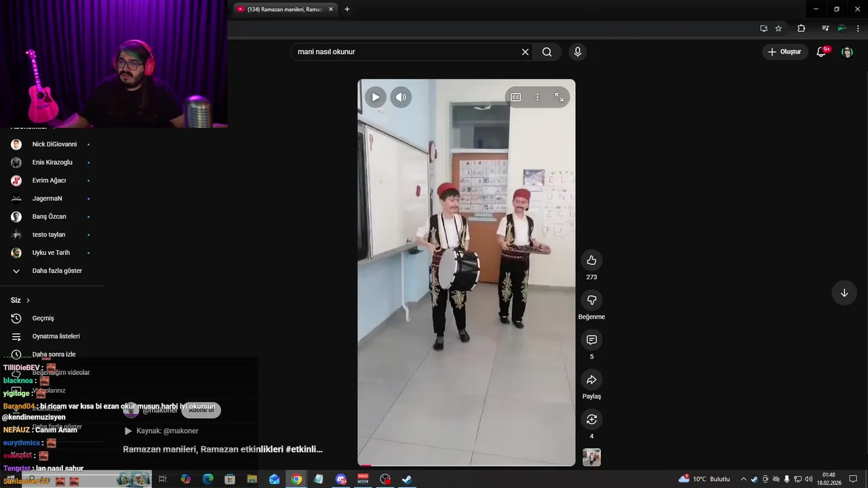Click the Oluştur create button
Screen dimensions: 868x488
click(x=785, y=52)
